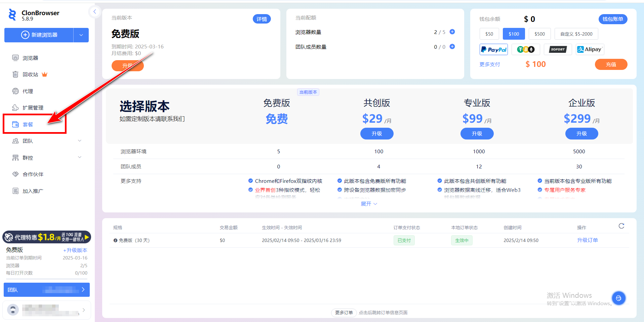Click 升级 under the 专业版 $99 plan

point(477,133)
